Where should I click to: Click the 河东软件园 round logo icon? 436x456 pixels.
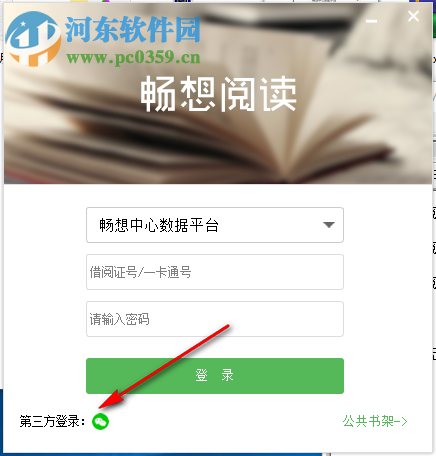[x=33, y=38]
